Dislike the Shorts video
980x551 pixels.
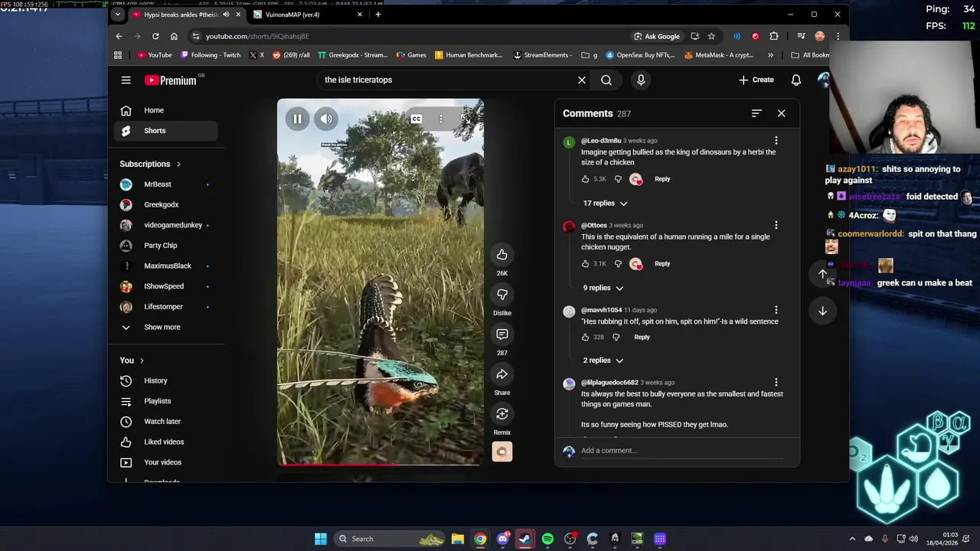(x=502, y=294)
